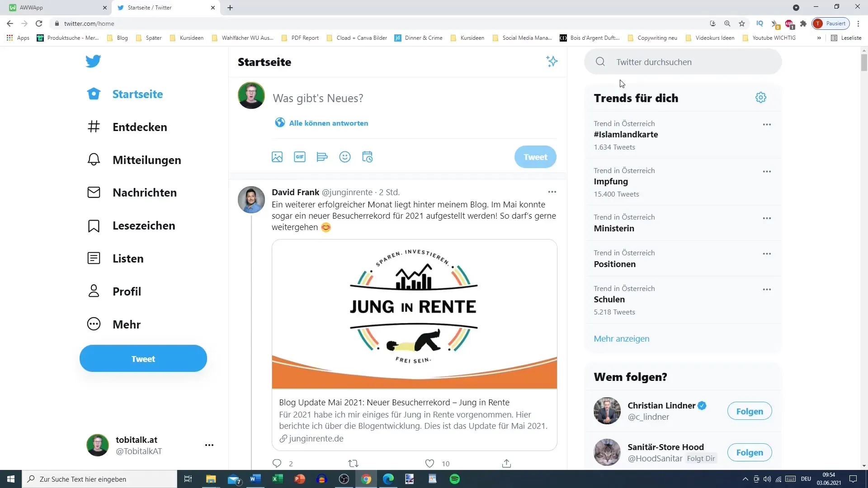Click the sparkle icon for top tweets

(x=552, y=61)
